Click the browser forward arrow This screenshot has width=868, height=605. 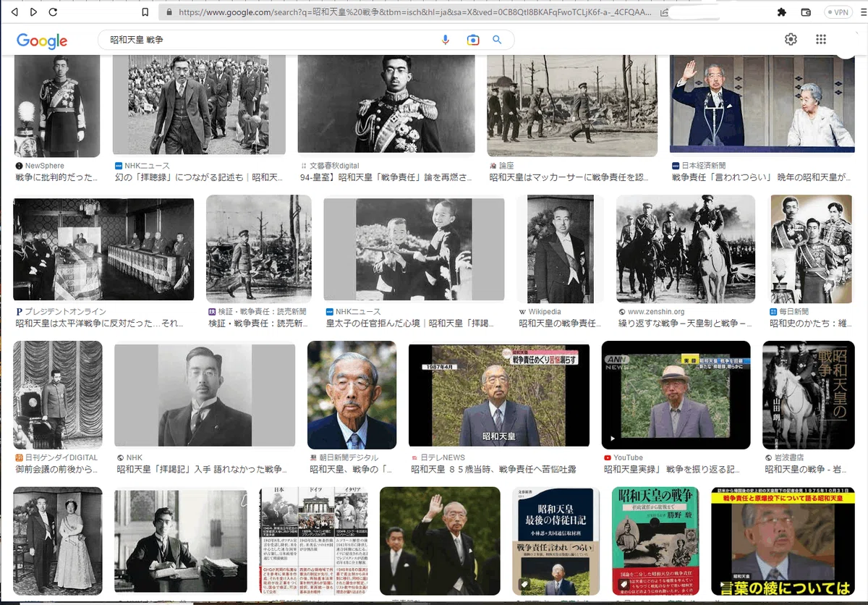tap(34, 12)
